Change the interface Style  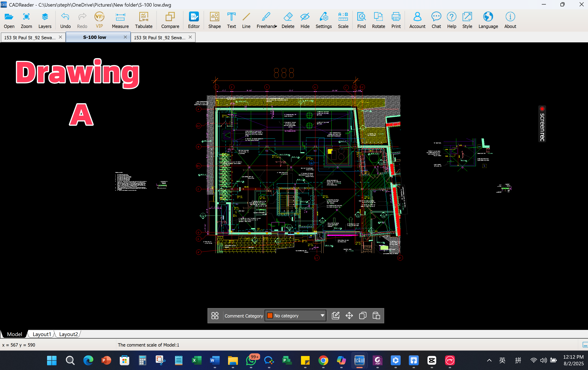click(467, 20)
